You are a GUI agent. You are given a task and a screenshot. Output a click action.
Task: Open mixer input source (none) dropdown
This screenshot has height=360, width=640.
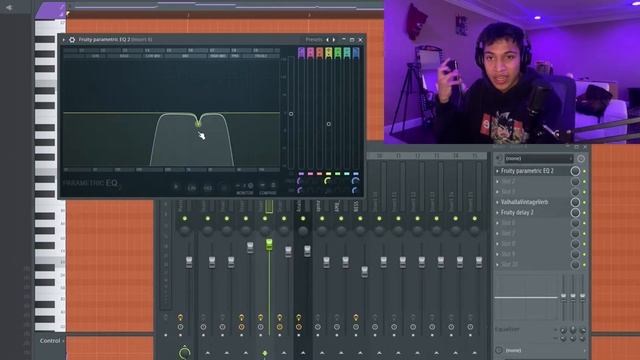539,158
